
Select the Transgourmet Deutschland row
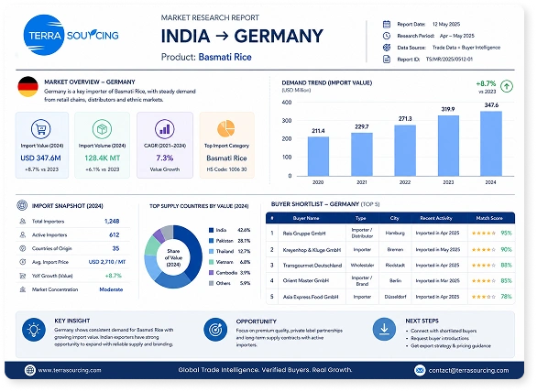tap(390, 265)
